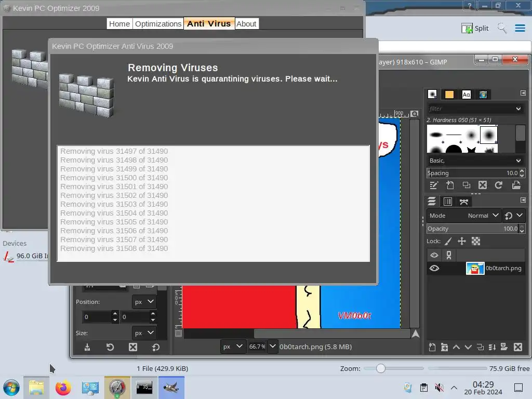Duplicate the selected brush in GIMP
532x399 pixels.
coord(467,185)
